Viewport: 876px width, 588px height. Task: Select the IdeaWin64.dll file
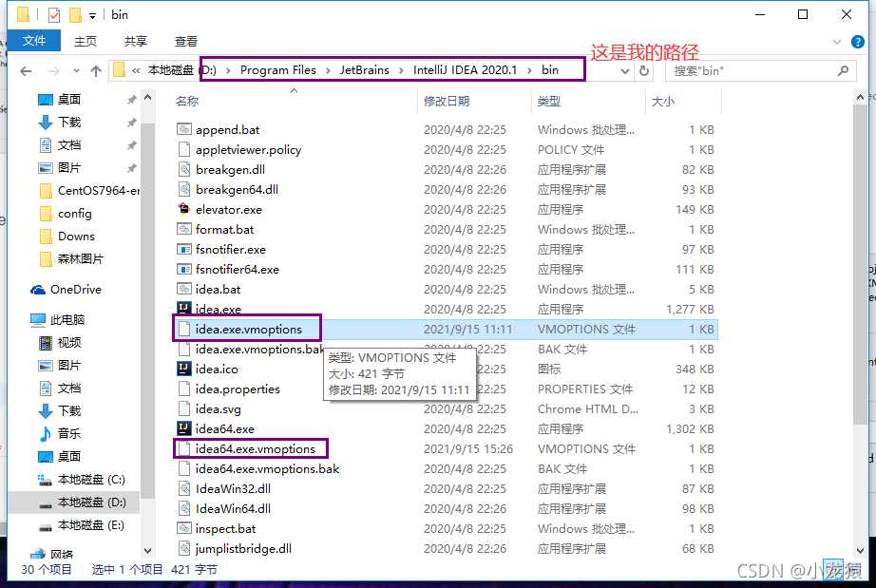(233, 509)
